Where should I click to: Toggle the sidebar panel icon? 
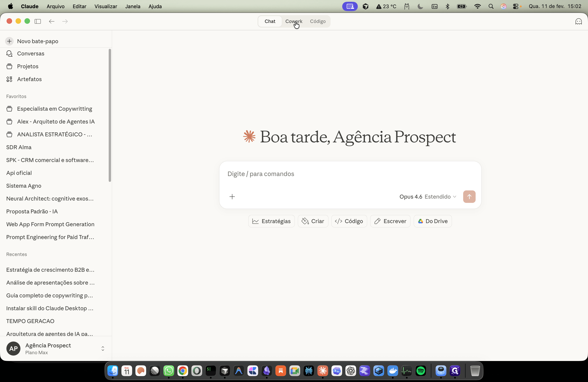(38, 21)
